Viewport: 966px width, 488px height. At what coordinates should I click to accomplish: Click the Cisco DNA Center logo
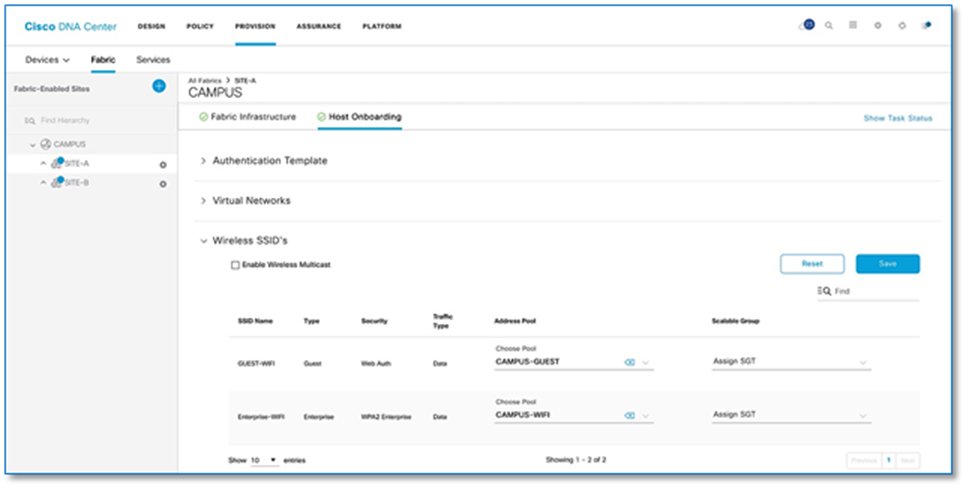70,26
